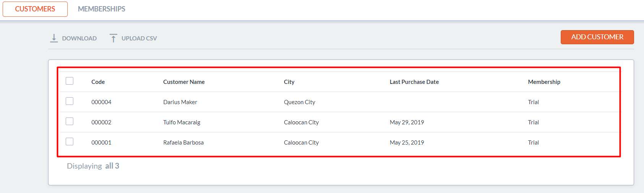Click the Download arrow icon
The width and height of the screenshot is (644, 193).
pyautogui.click(x=54, y=38)
